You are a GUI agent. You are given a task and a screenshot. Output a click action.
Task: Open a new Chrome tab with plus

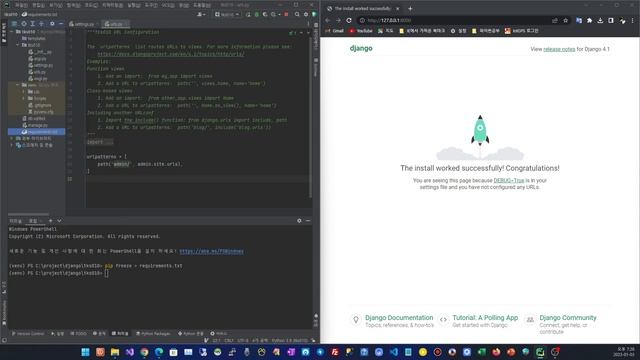[x=410, y=8]
